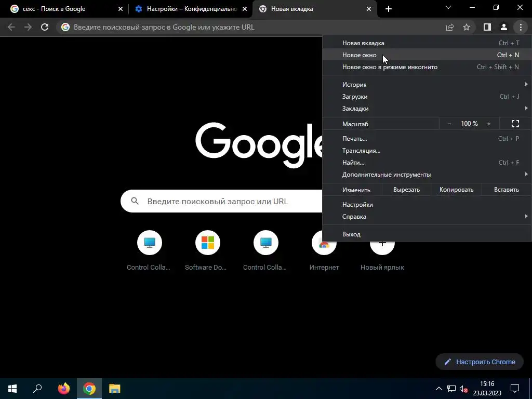Show hidden tray icons chevron
532x399 pixels.
pos(438,389)
